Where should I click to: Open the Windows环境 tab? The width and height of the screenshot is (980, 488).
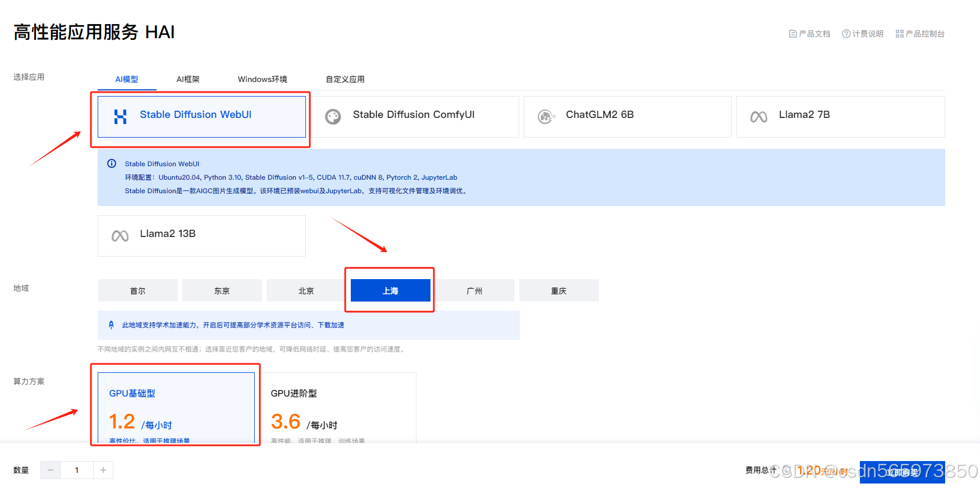click(x=262, y=79)
